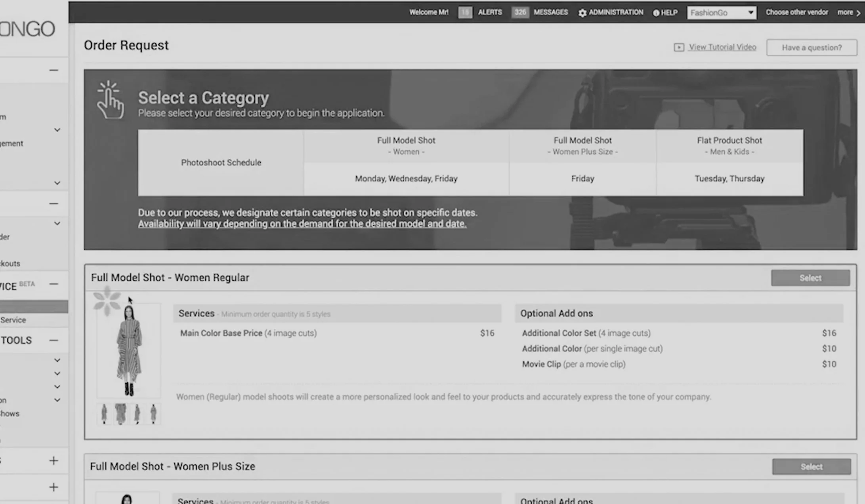The height and width of the screenshot is (504, 865).
Task: Open the FashionGo vendor dropdown
Action: (x=721, y=13)
